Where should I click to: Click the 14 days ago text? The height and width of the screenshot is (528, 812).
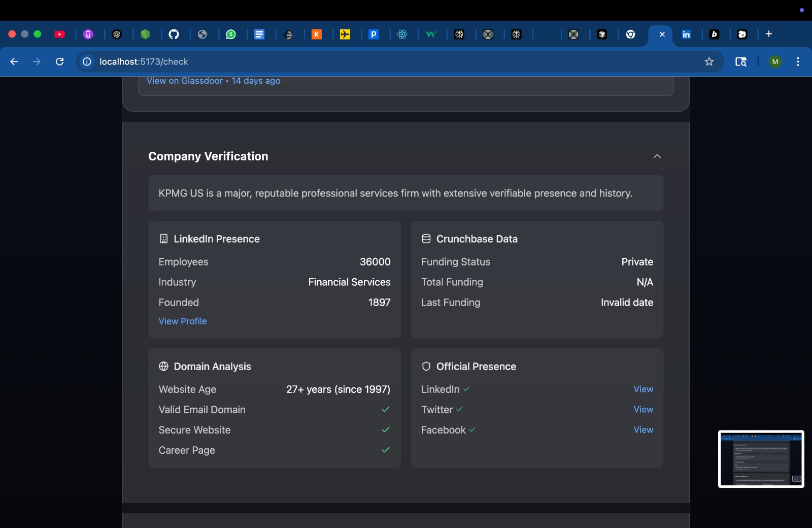256,81
